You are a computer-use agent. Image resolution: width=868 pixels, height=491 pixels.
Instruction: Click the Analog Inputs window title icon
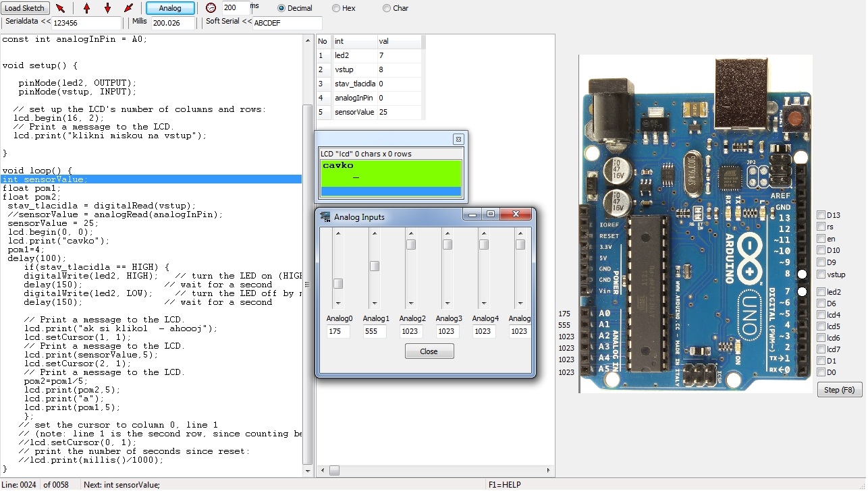(325, 216)
